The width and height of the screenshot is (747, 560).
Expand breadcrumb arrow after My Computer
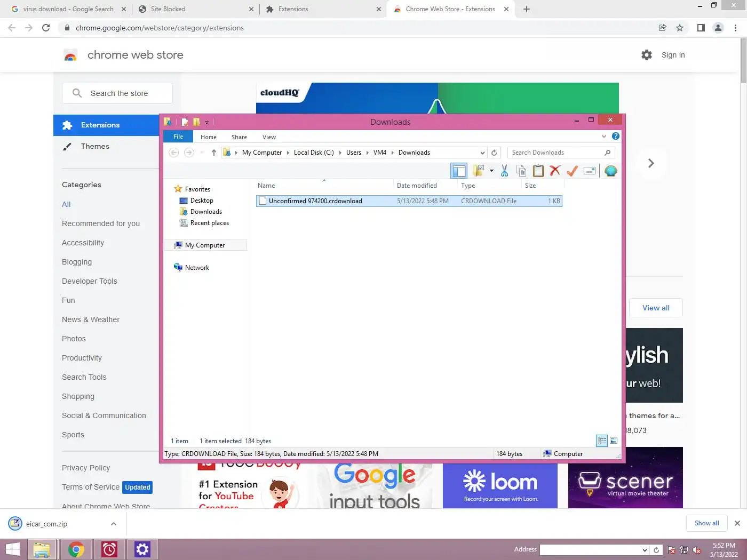coord(288,153)
